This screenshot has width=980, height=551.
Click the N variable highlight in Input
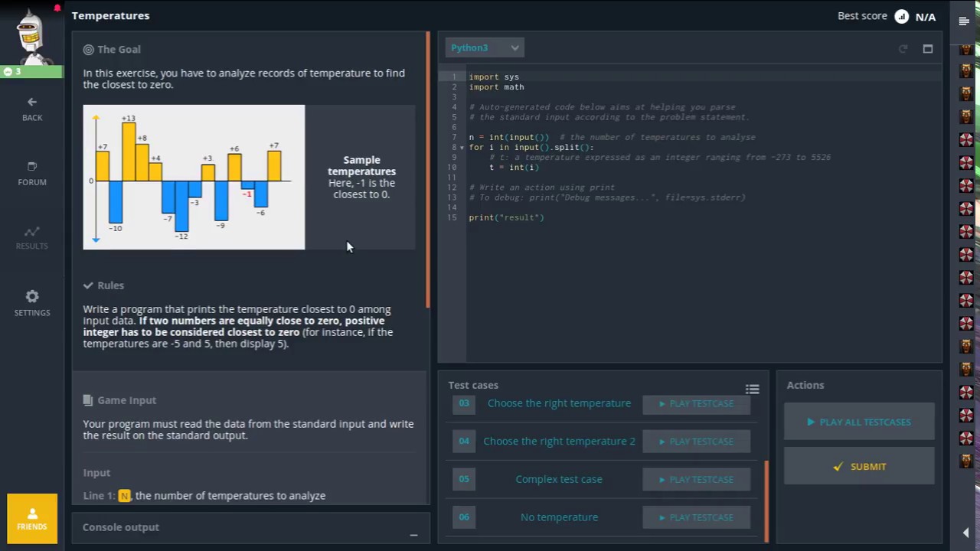[124, 496]
